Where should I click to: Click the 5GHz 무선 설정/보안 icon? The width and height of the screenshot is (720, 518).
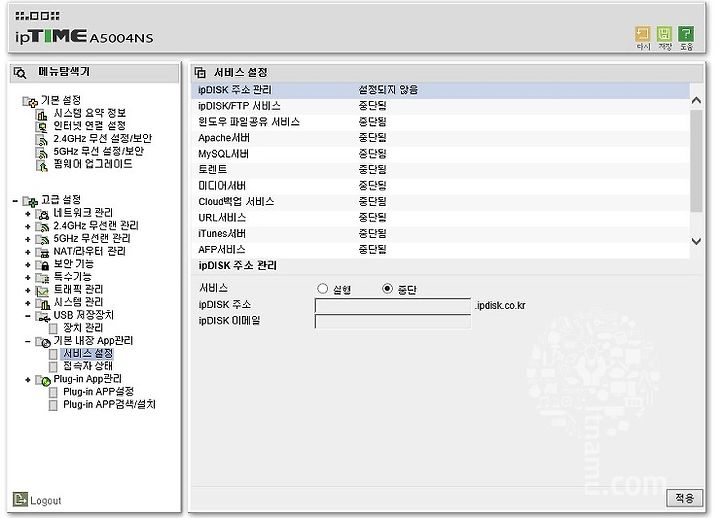[x=41, y=153]
